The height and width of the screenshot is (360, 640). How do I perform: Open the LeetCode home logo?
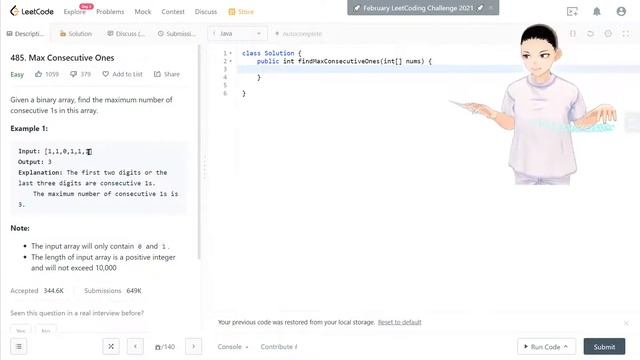click(x=32, y=11)
